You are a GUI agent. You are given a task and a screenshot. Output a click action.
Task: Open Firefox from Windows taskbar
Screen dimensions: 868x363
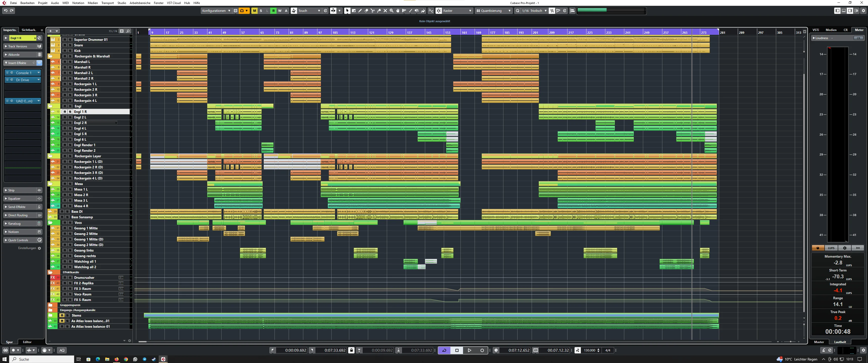[x=117, y=359]
